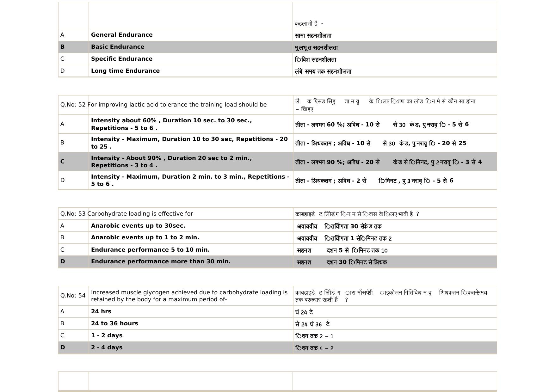555x392 pixels.
Task: Select 'Anarobic events up to 30sec.' option
Action: (138, 226)
